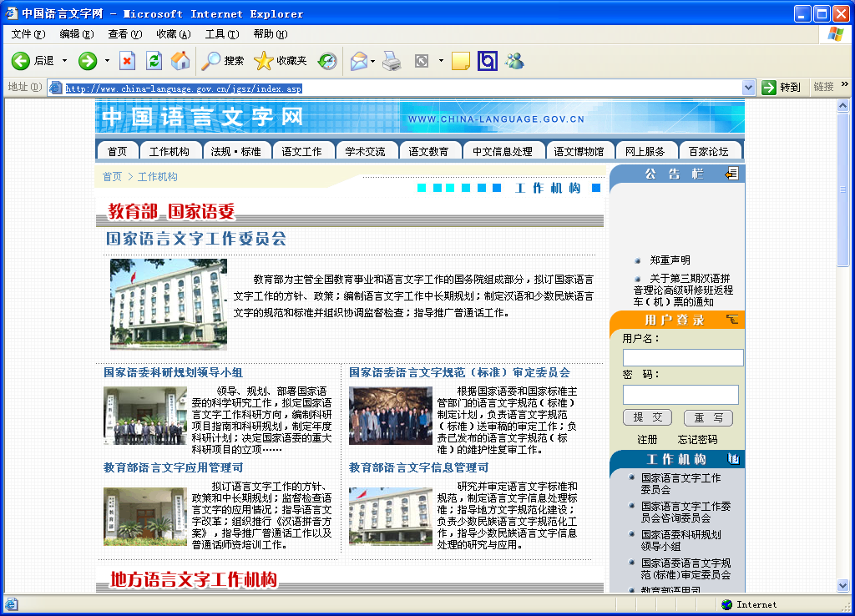Open the address bar URL dropdown

tap(748, 88)
